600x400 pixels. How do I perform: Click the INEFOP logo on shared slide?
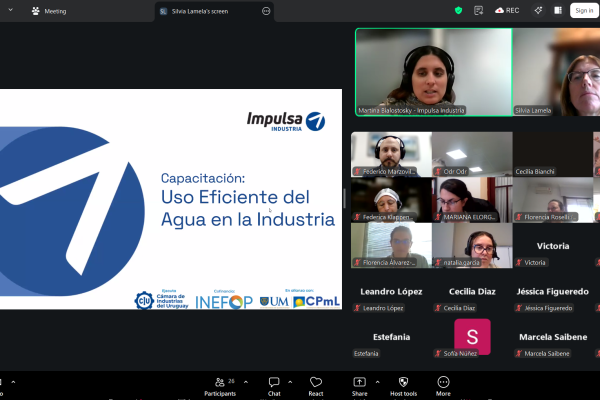coord(224,302)
